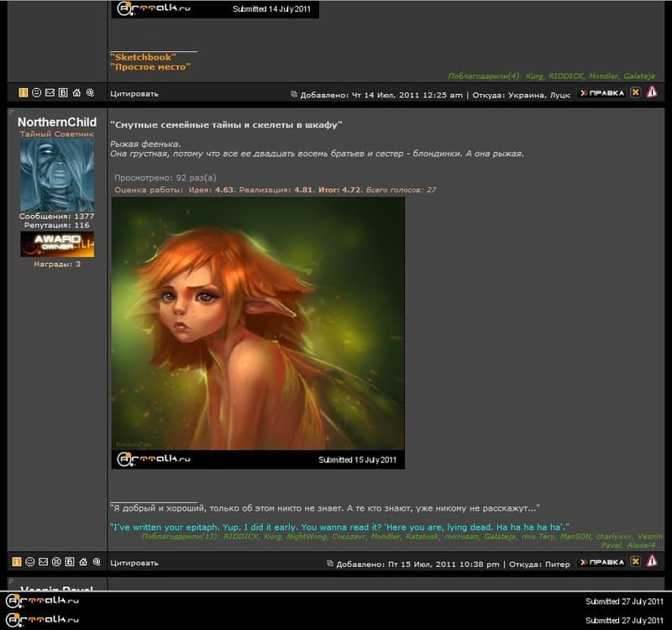This screenshot has height=630, width=672.
Task: Click the B icon in the Луцк post footer
Action: (x=63, y=92)
